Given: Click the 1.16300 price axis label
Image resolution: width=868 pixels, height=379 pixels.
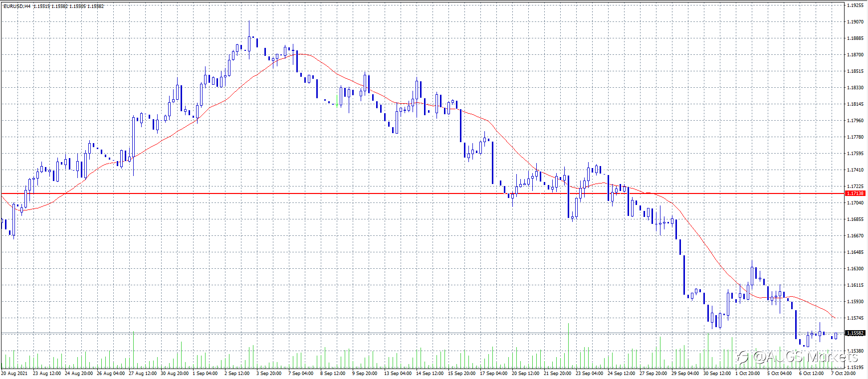Looking at the screenshot, I should 856,269.
